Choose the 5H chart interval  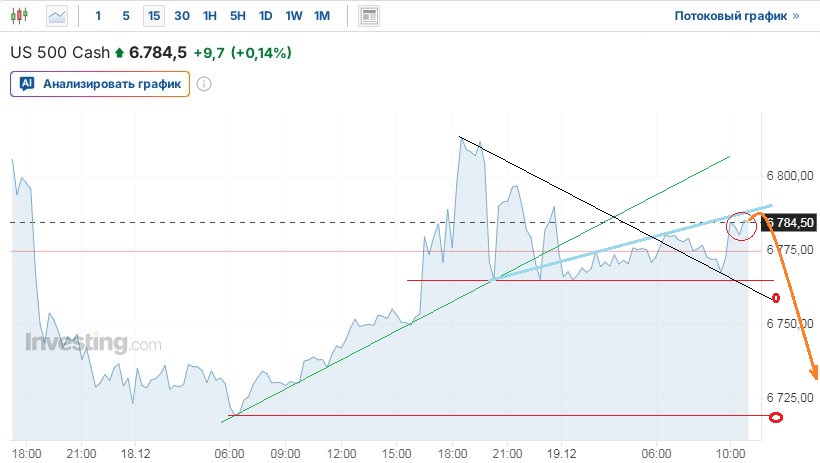(x=237, y=16)
